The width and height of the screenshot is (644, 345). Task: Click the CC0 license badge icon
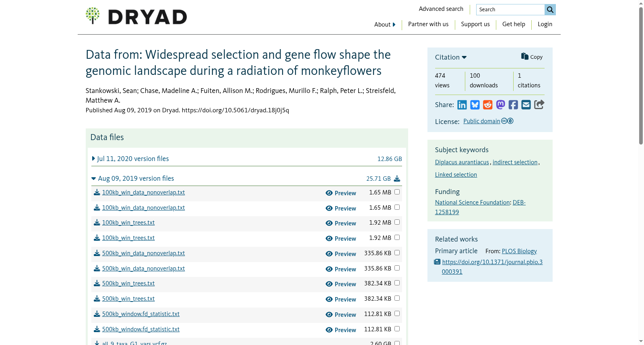pos(507,121)
